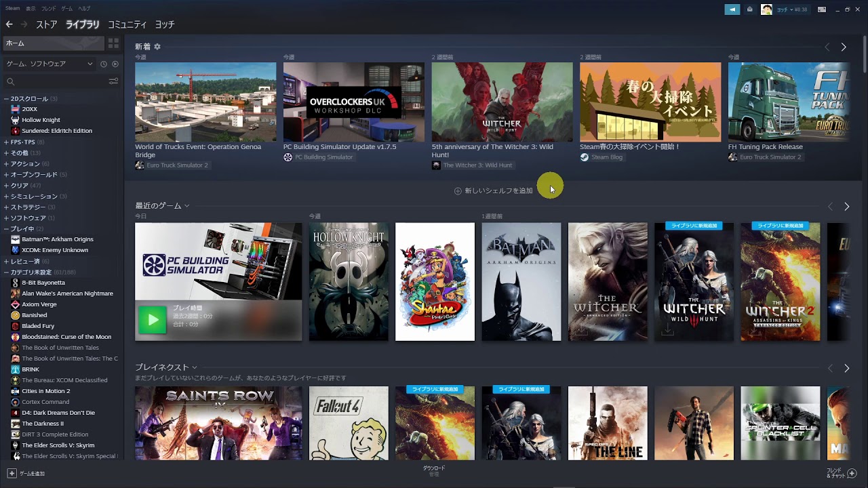Click the 20XX game icon in sidebar
Viewport: 868px width, 488px height.
click(x=15, y=109)
